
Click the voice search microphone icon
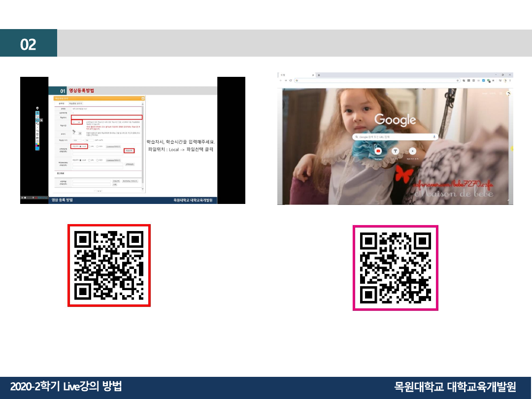click(x=434, y=136)
